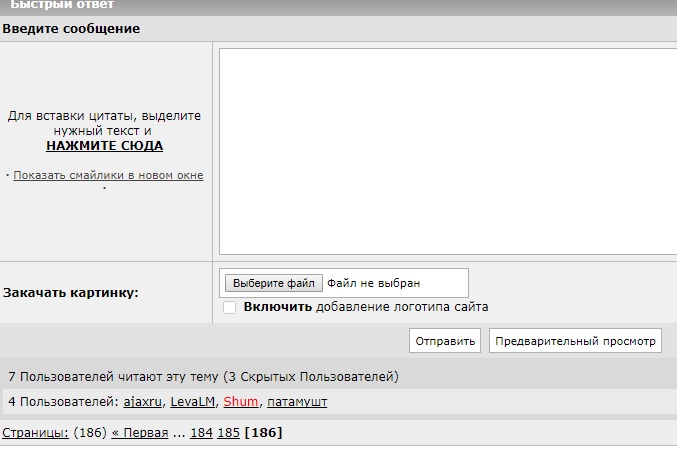677x465 pixels.
Task: Click the Закачать картинку label
Action: pyautogui.click(x=70, y=293)
